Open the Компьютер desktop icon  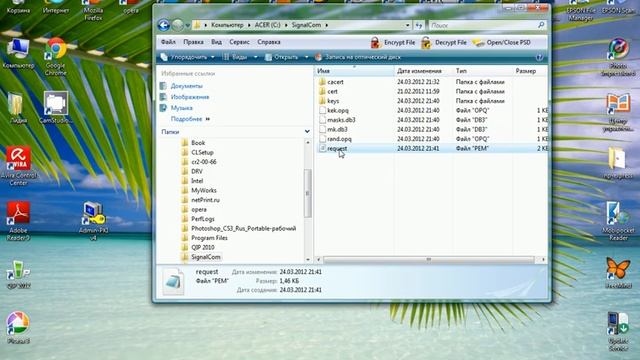coord(18,53)
